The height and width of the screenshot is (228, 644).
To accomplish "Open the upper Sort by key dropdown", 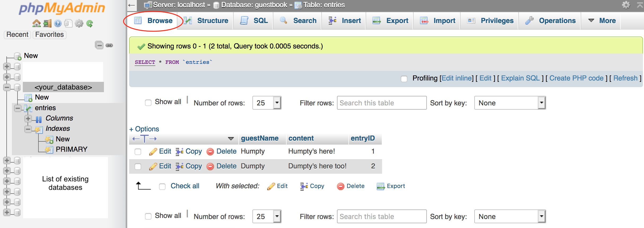I will click(510, 103).
